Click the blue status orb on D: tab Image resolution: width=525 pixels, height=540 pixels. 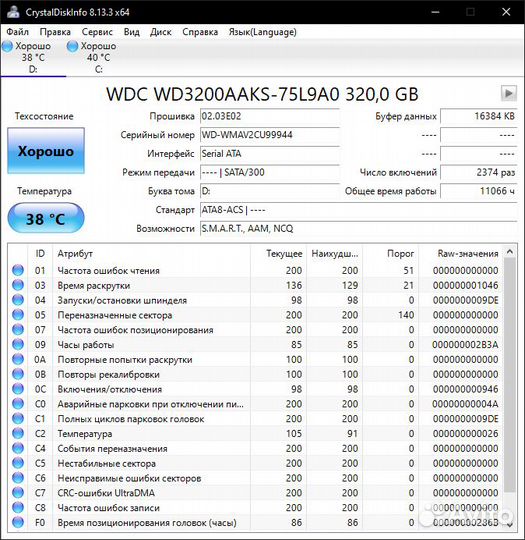[x=7, y=46]
